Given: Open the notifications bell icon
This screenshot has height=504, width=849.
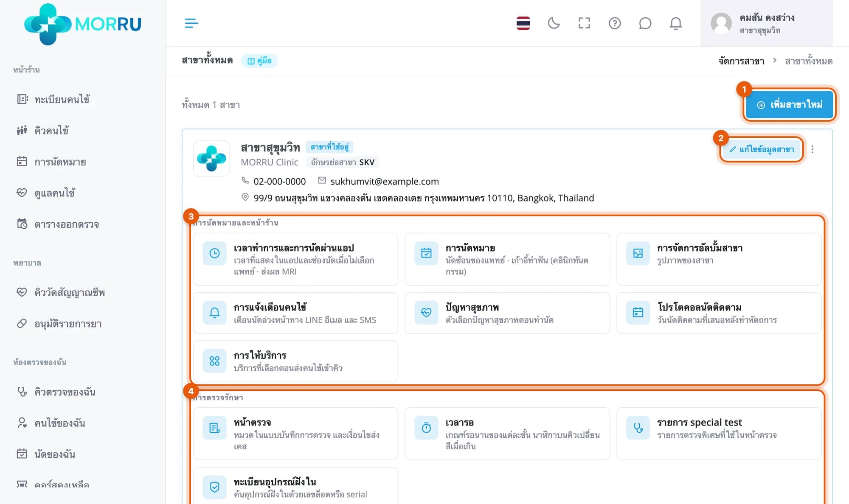Looking at the screenshot, I should (x=676, y=23).
